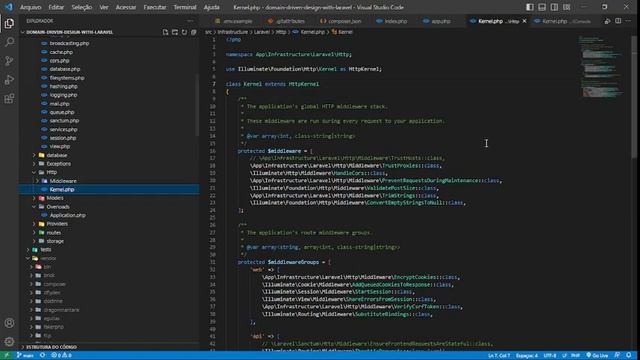
Task: Click the run/debug PHP icon in the editor toolbar
Action: point(607,21)
